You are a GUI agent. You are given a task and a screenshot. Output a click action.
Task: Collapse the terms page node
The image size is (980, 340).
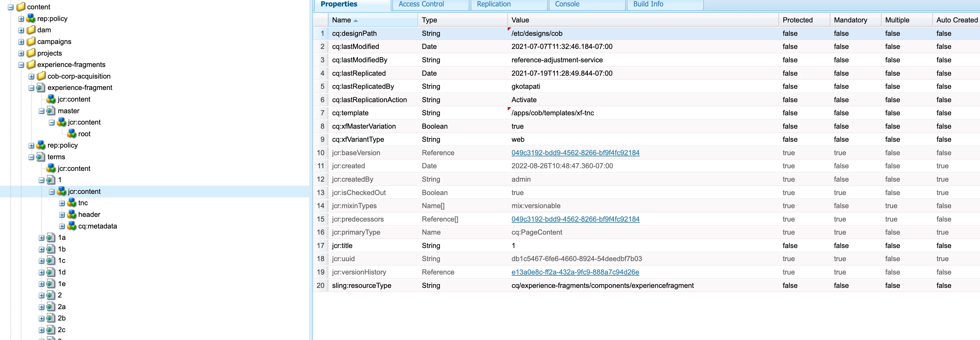coord(31,157)
